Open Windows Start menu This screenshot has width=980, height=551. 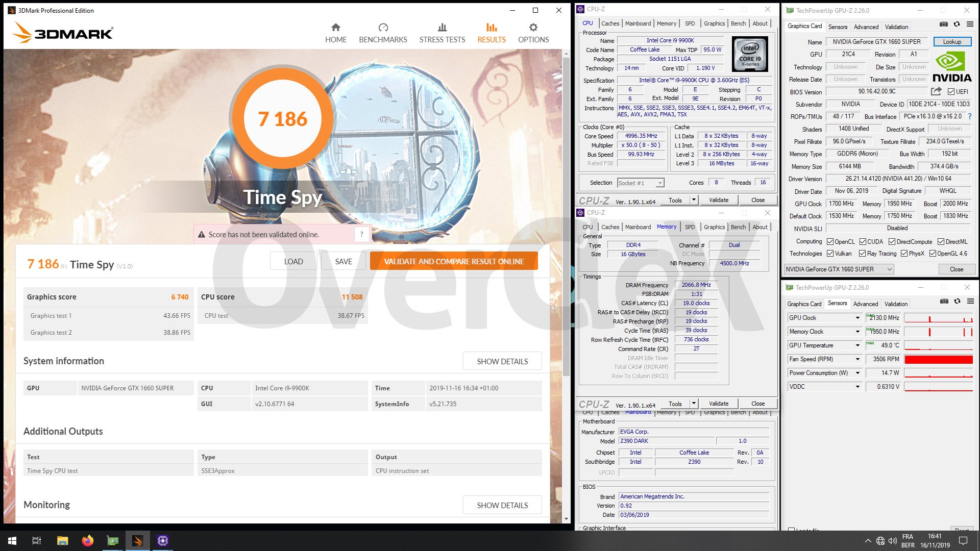click(x=12, y=541)
